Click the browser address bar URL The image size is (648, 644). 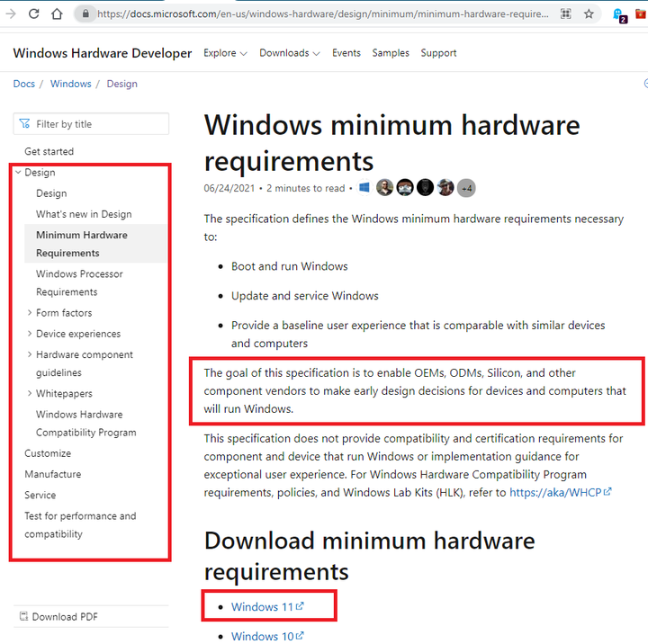click(x=323, y=14)
